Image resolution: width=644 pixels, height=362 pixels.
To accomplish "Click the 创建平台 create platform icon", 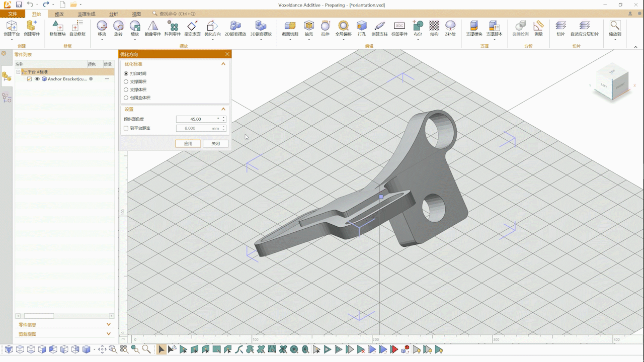I will point(12,26).
